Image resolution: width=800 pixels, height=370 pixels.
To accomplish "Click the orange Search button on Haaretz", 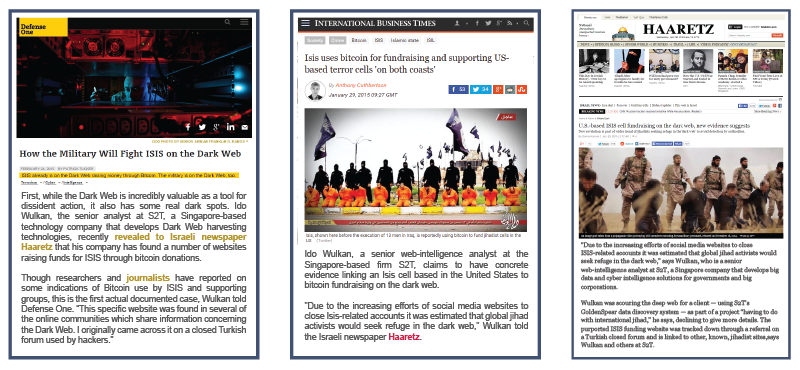I will pos(777,36).
